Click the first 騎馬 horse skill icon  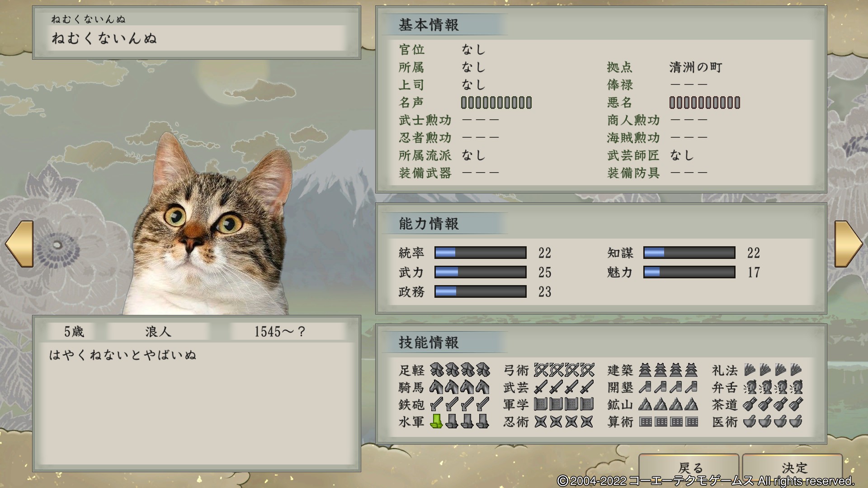(x=436, y=387)
